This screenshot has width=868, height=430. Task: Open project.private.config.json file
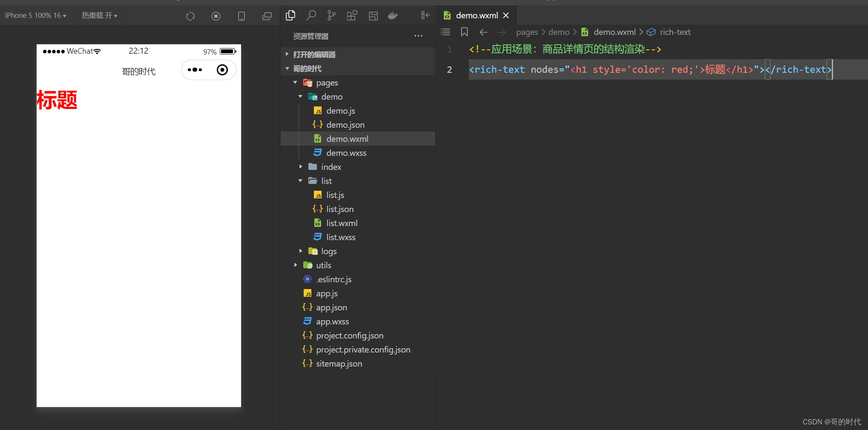coord(358,350)
